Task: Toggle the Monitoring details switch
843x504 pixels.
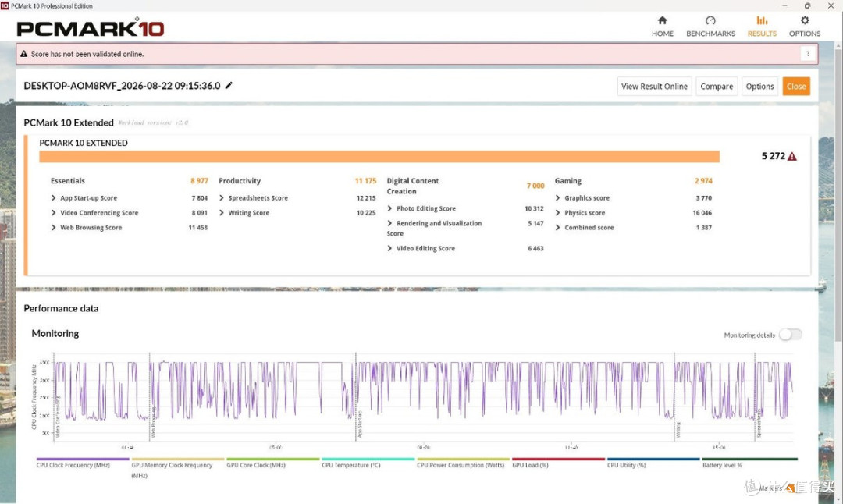Action: pyautogui.click(x=790, y=335)
